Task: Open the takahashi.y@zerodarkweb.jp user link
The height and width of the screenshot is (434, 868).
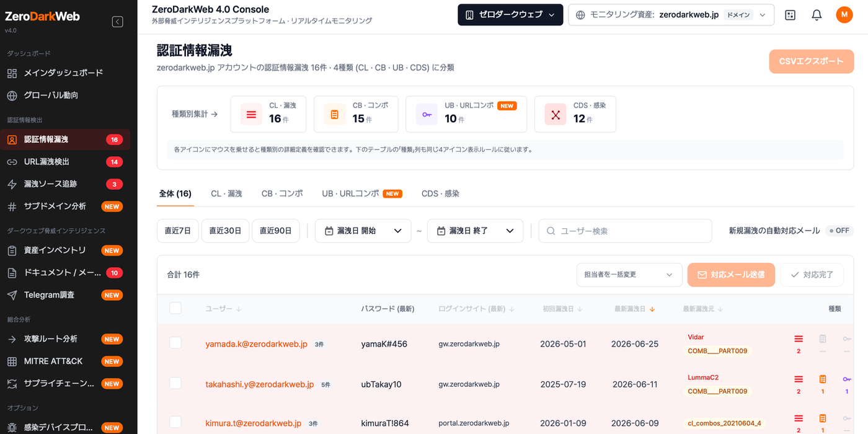Action: pyautogui.click(x=260, y=384)
